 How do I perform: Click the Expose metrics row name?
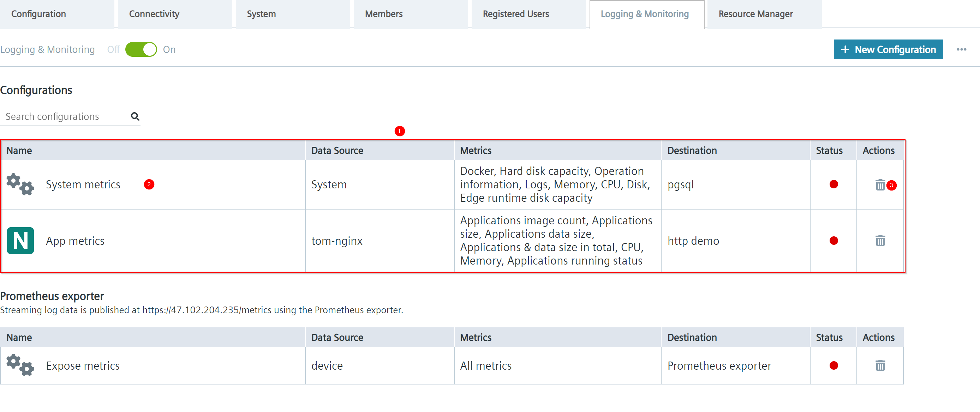pyautogui.click(x=83, y=366)
